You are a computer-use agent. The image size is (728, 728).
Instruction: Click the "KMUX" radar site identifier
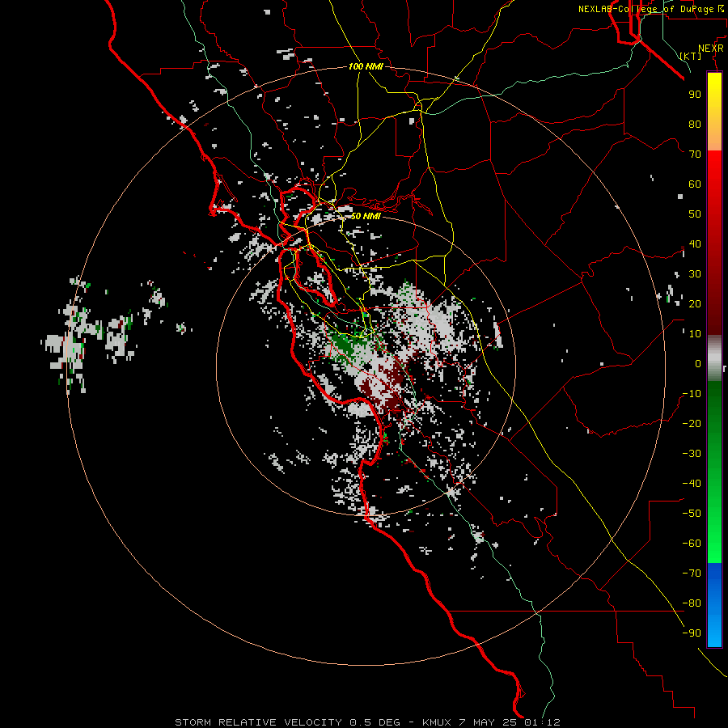(437, 722)
